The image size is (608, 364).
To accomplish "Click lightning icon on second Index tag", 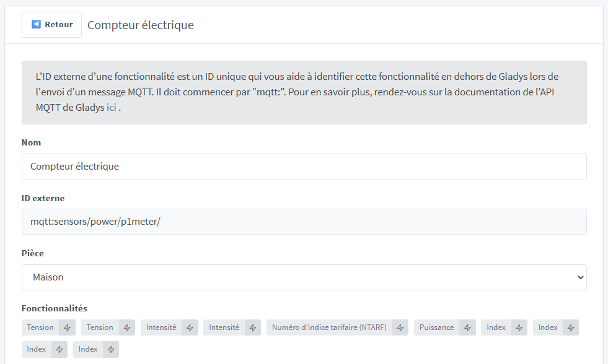I will (x=571, y=327).
